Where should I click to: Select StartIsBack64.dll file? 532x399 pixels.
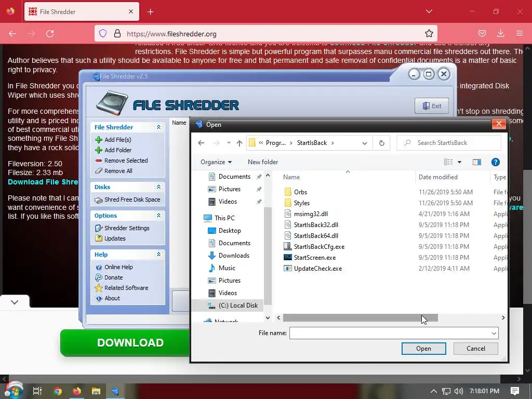tap(311, 235)
